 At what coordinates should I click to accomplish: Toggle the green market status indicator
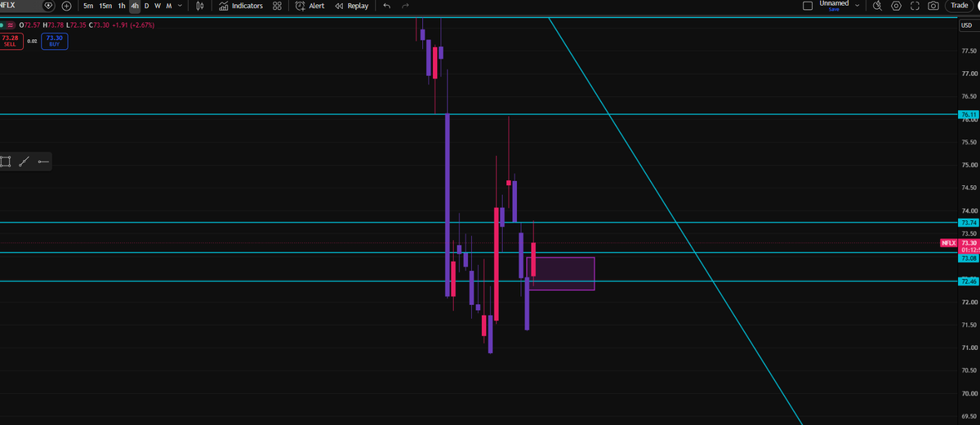click(3, 25)
